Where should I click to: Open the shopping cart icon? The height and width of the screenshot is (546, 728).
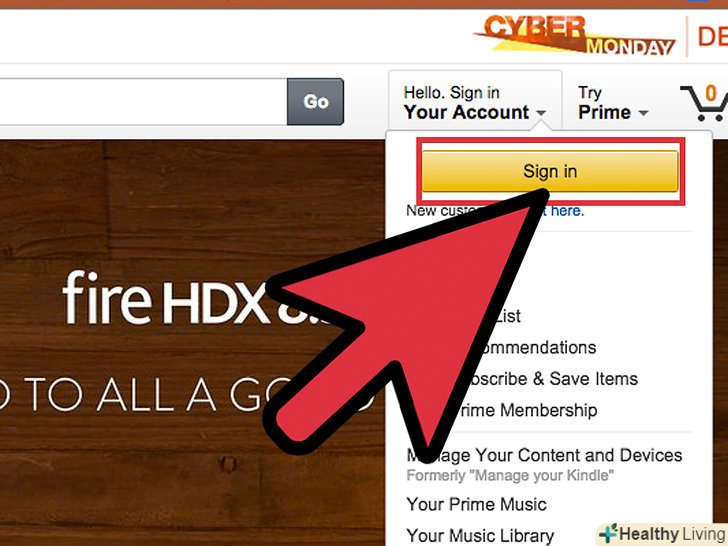704,103
